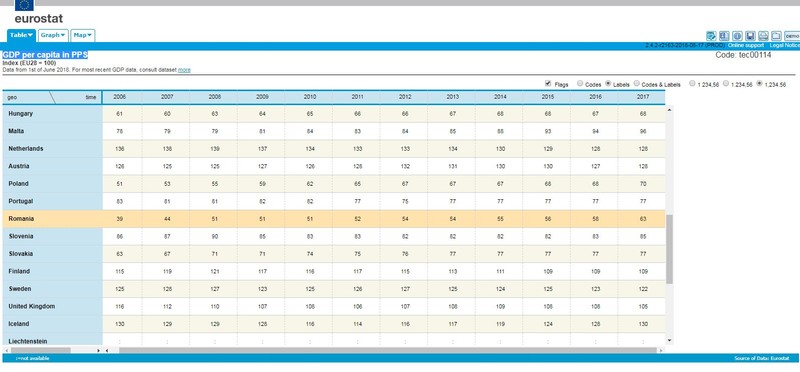Open the Table tab dropdown
Viewport: 800px width, 372px height.
[x=21, y=35]
